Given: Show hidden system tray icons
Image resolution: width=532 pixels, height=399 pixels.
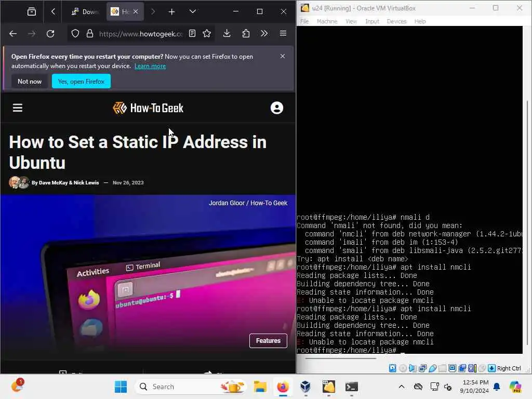Looking at the screenshot, I should click(402, 387).
